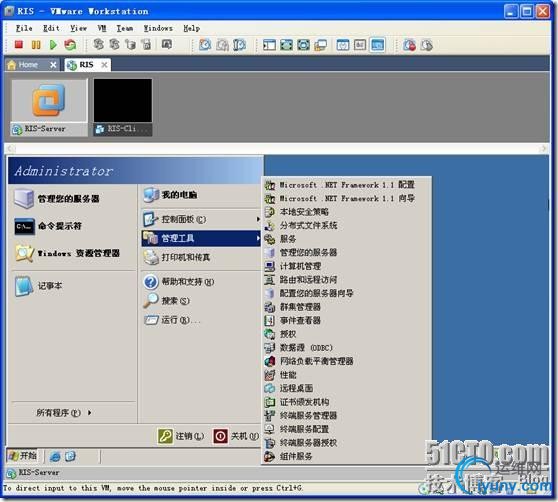Select the RIS-Cli VM thumbnail
558x502 pixels.
[x=123, y=107]
